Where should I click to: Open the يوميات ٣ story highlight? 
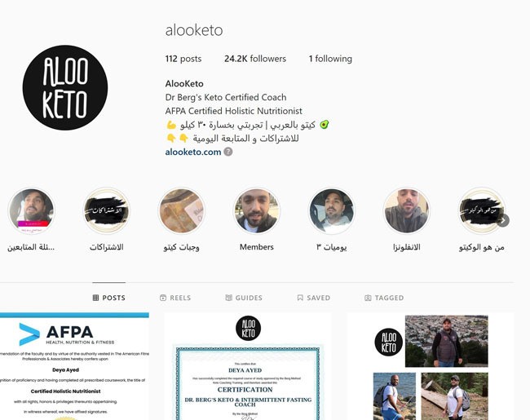pyautogui.click(x=332, y=210)
